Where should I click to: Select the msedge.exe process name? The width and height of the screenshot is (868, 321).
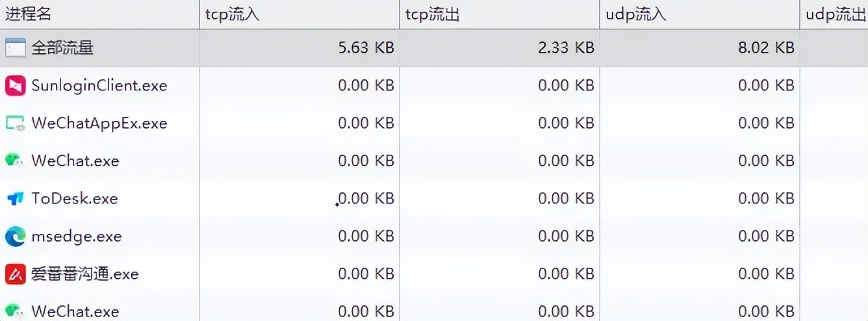point(77,237)
